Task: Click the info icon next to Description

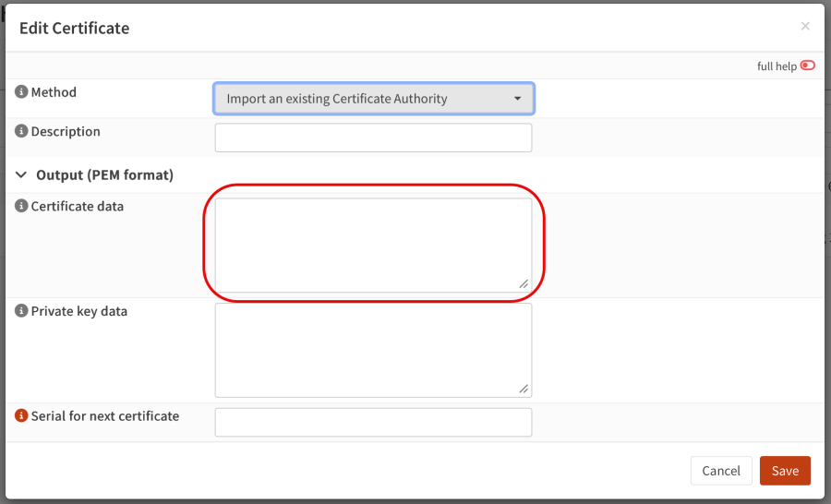Action: (21, 132)
